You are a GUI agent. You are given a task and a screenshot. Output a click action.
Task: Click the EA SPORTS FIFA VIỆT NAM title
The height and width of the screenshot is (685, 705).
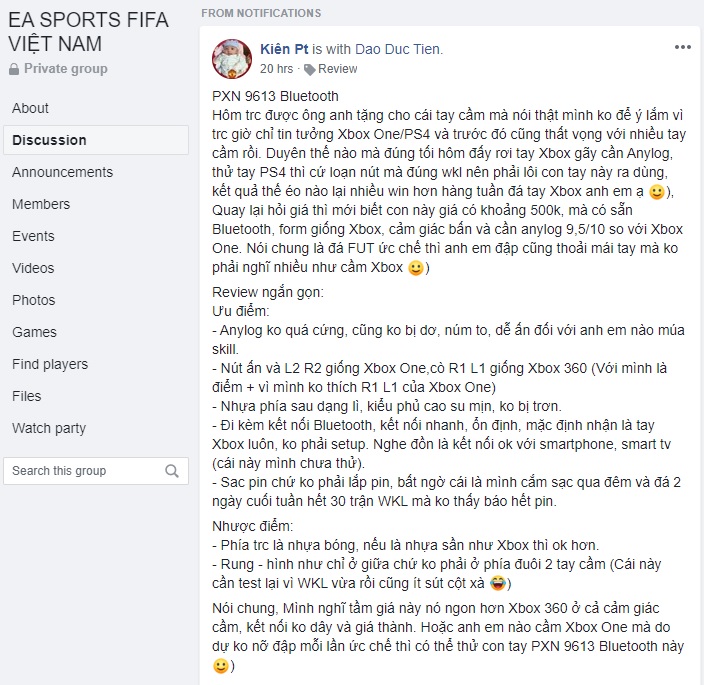coord(89,31)
